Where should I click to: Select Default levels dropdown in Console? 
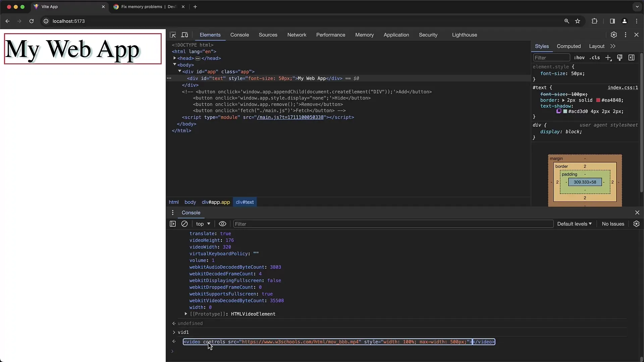tap(575, 224)
